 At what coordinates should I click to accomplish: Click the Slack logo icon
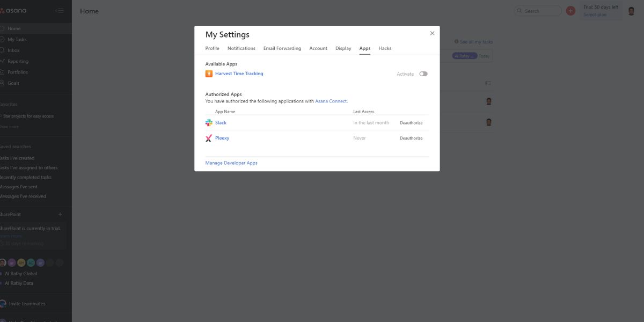click(x=209, y=122)
